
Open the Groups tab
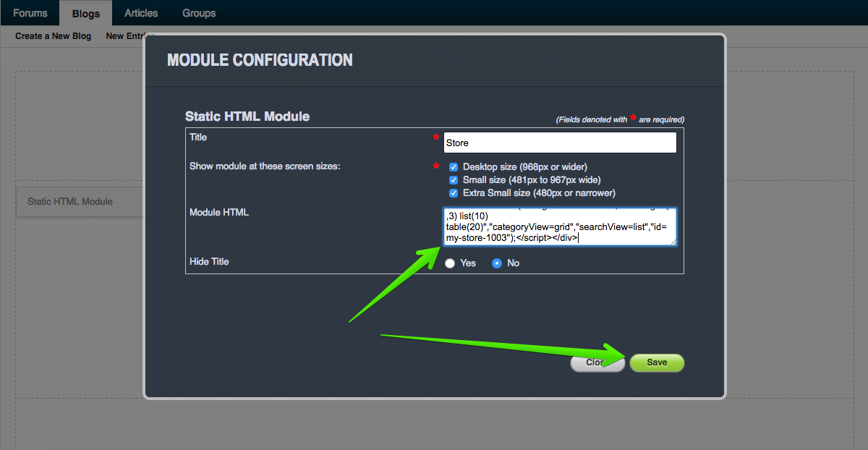[x=199, y=13]
